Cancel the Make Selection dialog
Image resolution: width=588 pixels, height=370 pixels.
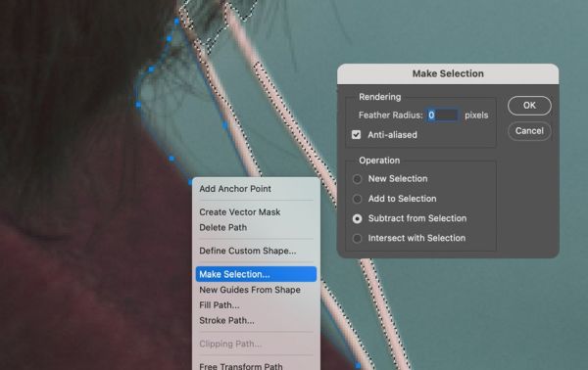(529, 131)
